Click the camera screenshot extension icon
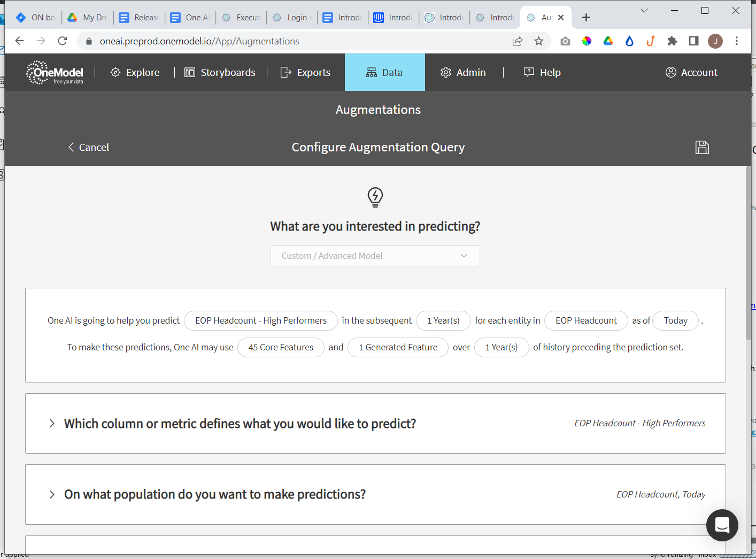Screen dimensions: 756x559 (x=565, y=41)
